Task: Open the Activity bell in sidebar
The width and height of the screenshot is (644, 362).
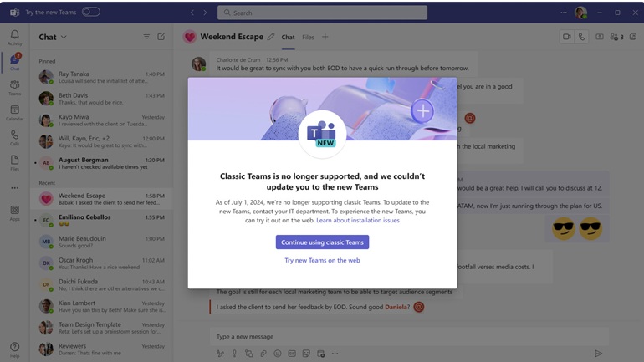Action: tap(14, 38)
